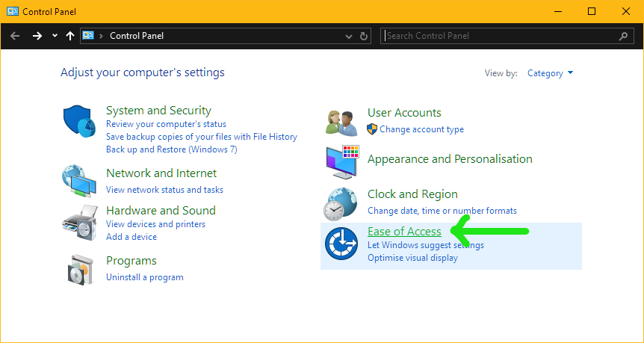
Task: Open the address bar history dropdown
Action: 349,36
